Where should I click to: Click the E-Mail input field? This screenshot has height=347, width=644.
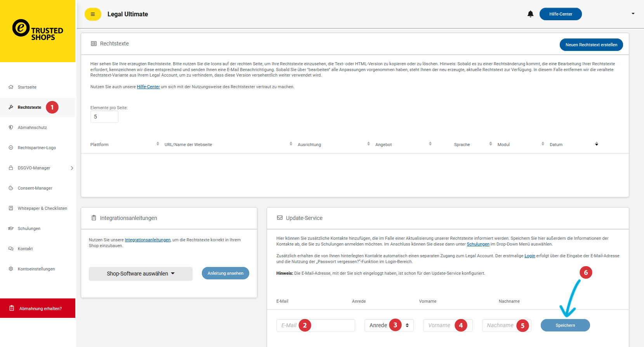316,325
